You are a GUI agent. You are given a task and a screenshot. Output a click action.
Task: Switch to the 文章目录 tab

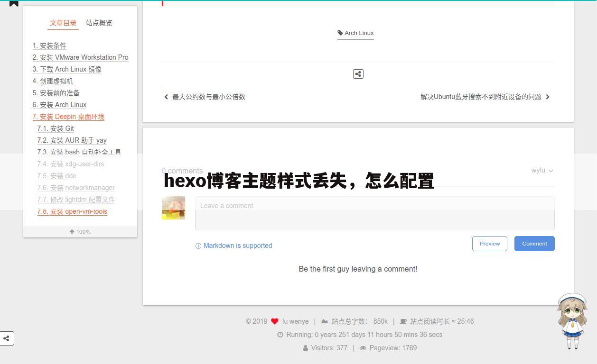click(63, 23)
